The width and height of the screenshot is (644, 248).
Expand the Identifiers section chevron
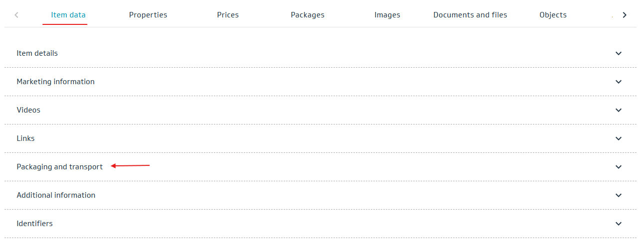619,224
